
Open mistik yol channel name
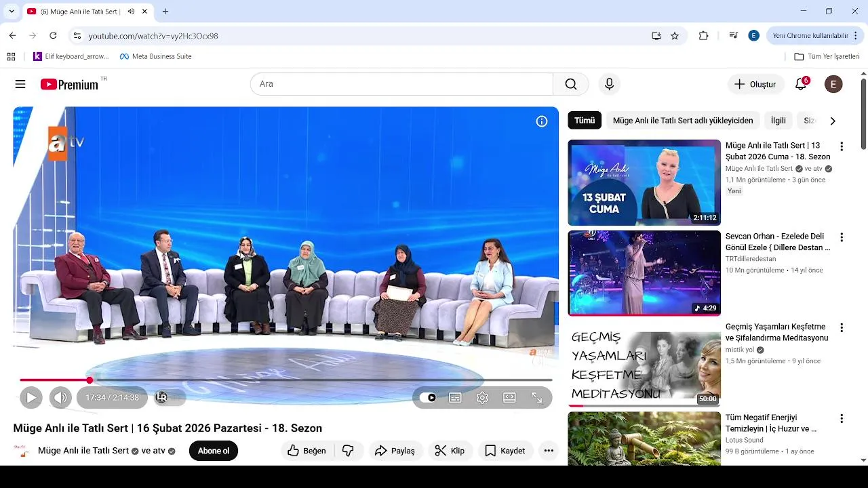tap(740, 350)
